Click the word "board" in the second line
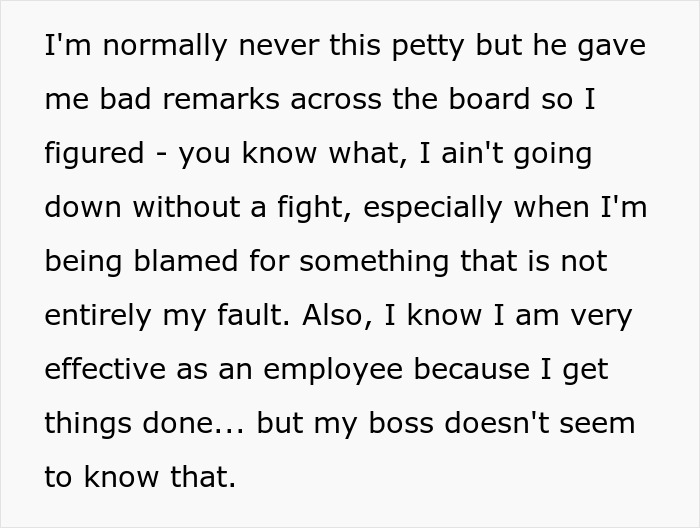Image resolution: width=700 pixels, height=528 pixels. [x=489, y=99]
